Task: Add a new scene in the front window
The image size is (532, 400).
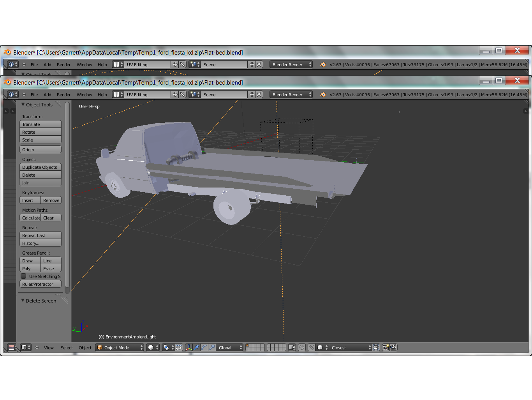Action: pyautogui.click(x=252, y=94)
